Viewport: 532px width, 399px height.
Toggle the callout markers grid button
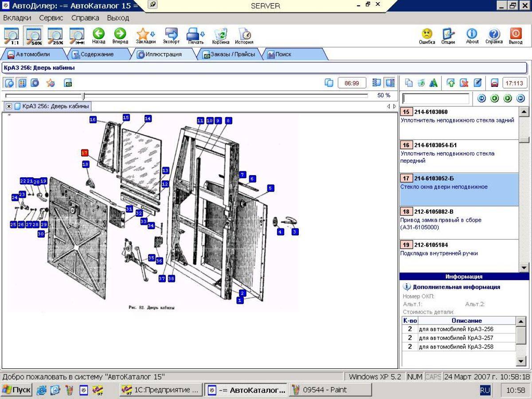pyautogui.click(x=22, y=83)
